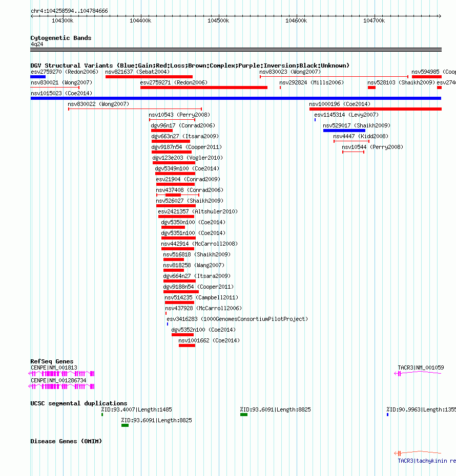This screenshot has width=456, height=476.
Task: Click lower row %ID:93.6091|Length:8825 green block
Action: [x=125, y=426]
